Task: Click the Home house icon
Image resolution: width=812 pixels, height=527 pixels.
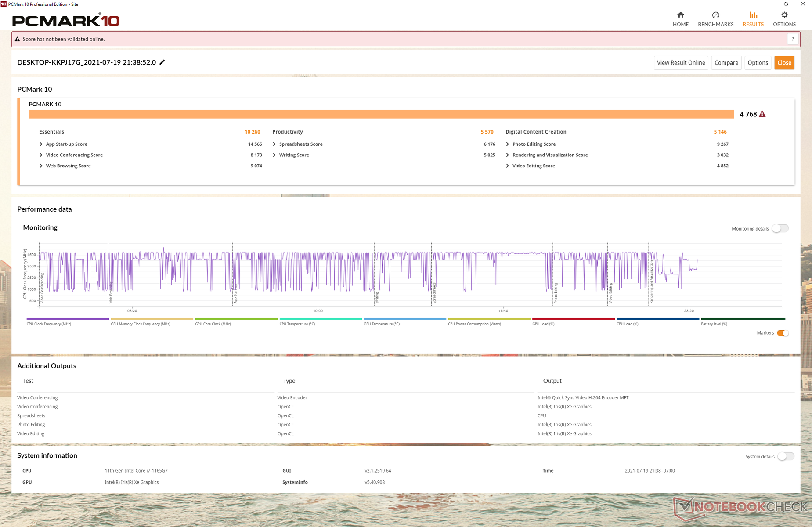Action: coord(680,15)
